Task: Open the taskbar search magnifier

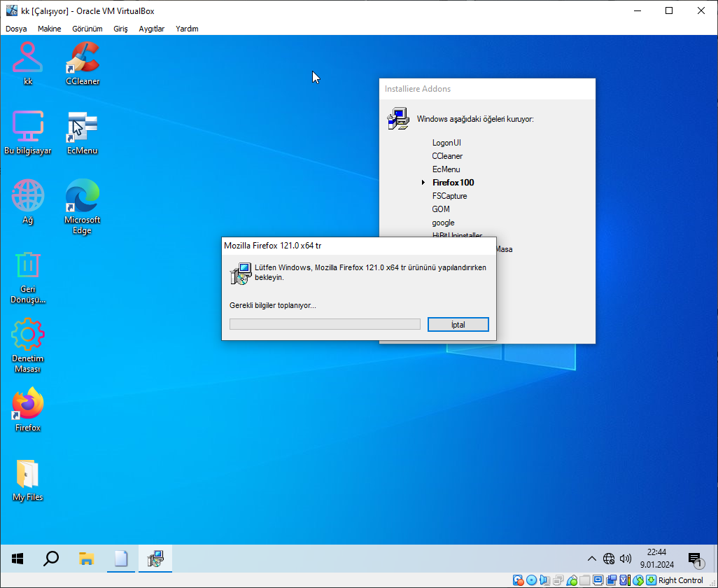Action: click(51, 559)
